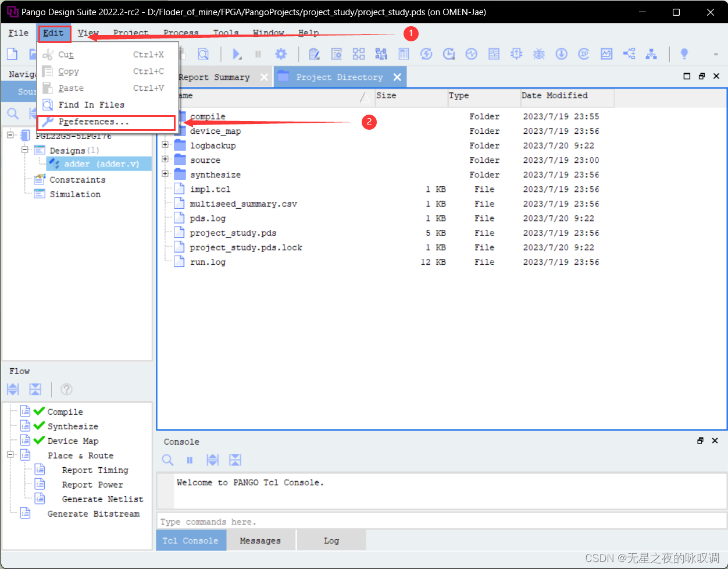Close the Report Summary tab
The width and height of the screenshot is (728, 569).
[265, 77]
